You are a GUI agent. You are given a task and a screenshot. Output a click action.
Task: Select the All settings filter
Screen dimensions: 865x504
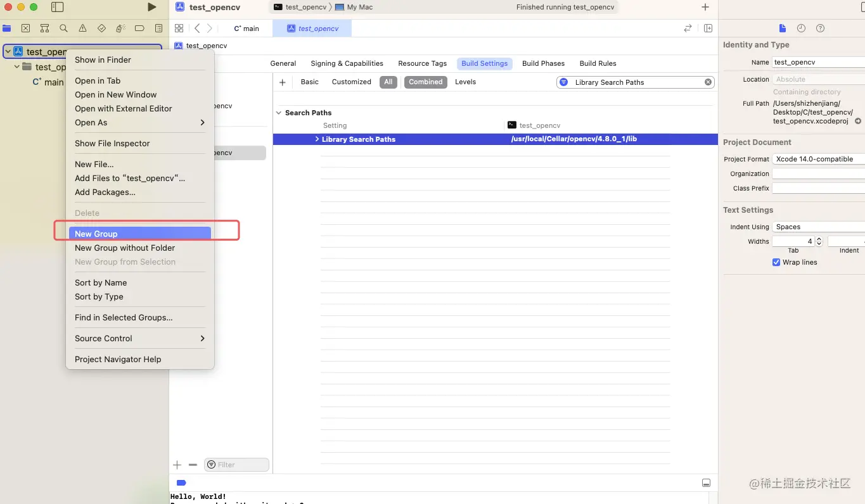point(388,82)
